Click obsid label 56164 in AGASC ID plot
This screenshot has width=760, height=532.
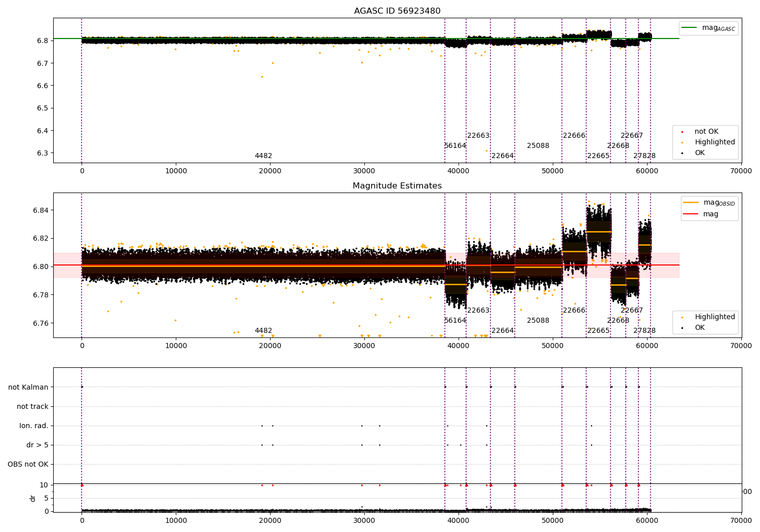pos(455,146)
